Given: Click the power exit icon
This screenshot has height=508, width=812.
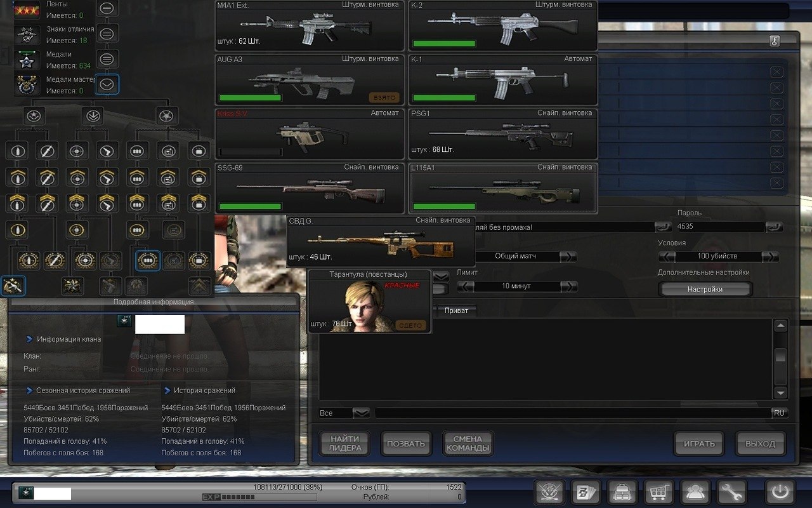Looking at the screenshot, I should pyautogui.click(x=780, y=492).
